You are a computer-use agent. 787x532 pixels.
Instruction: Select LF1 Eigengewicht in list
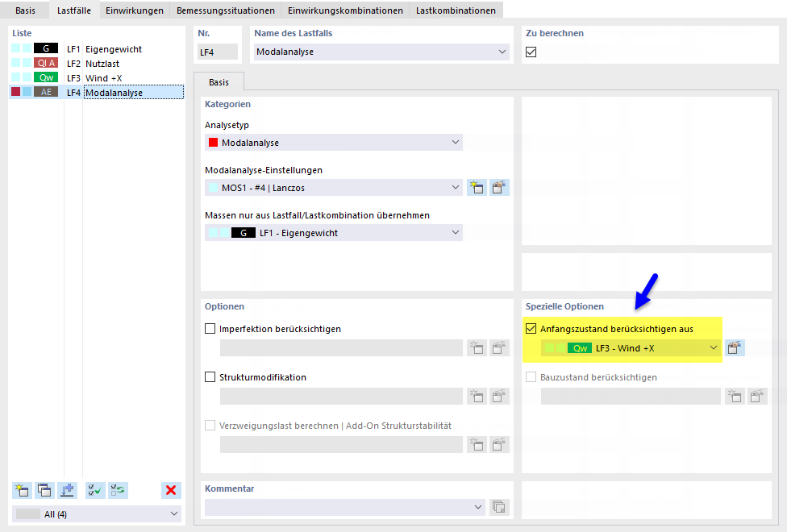point(97,49)
